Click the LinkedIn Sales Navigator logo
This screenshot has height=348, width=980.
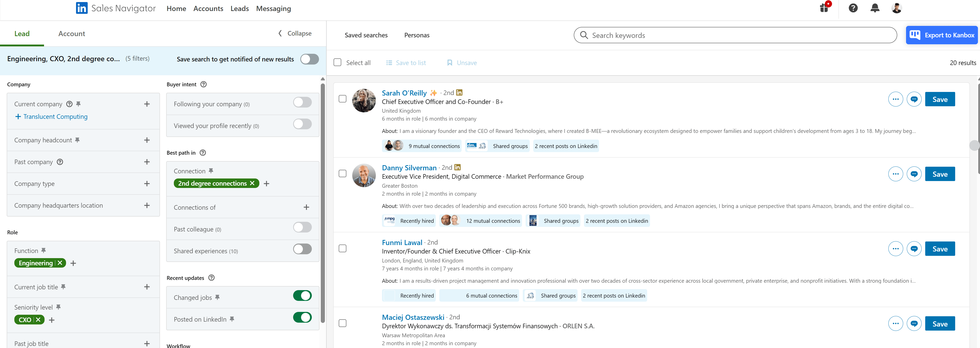click(116, 8)
